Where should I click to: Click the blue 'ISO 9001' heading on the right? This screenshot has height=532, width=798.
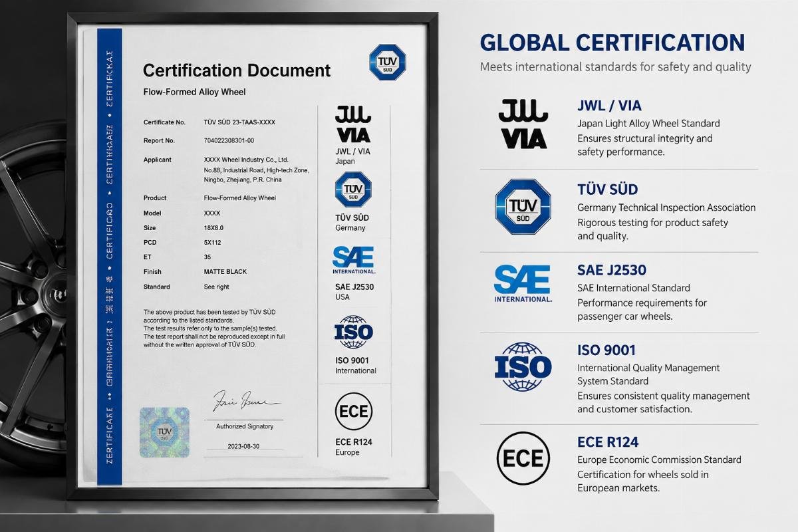(606, 350)
